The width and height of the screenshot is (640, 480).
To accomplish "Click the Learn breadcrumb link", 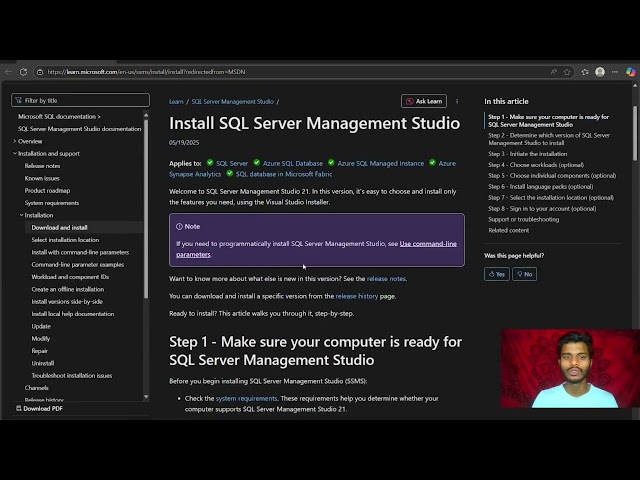I will click(x=176, y=102).
